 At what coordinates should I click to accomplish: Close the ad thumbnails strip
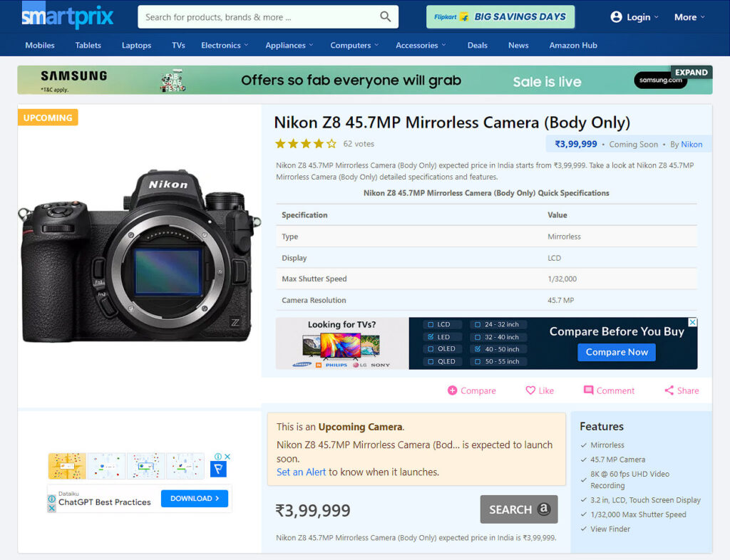pyautogui.click(x=227, y=456)
